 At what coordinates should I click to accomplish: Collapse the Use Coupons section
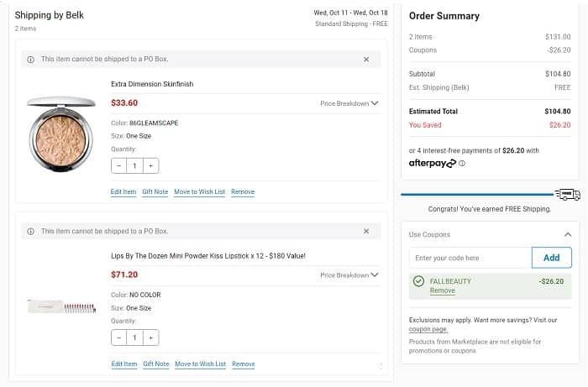tap(568, 235)
